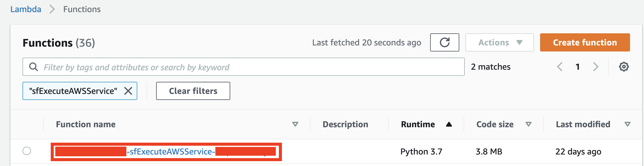Go to previous page arrow

(560, 67)
